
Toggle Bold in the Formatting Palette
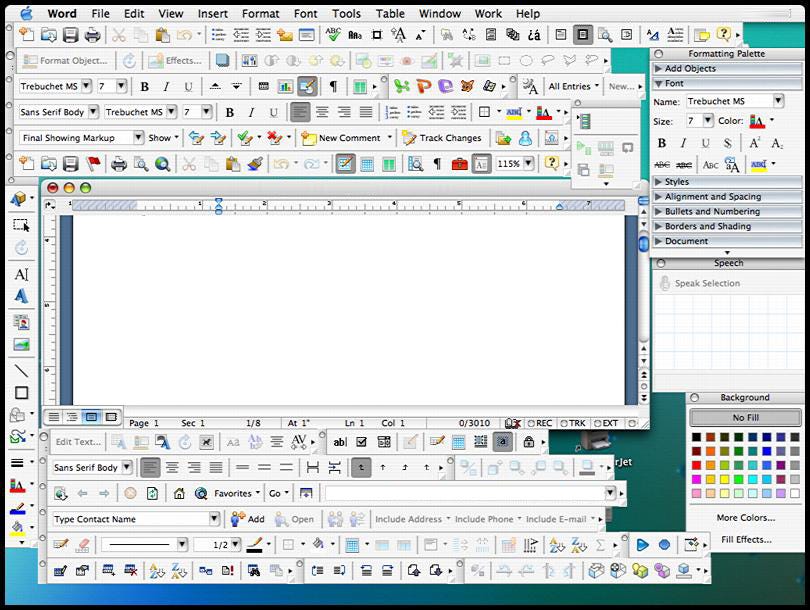(x=662, y=143)
